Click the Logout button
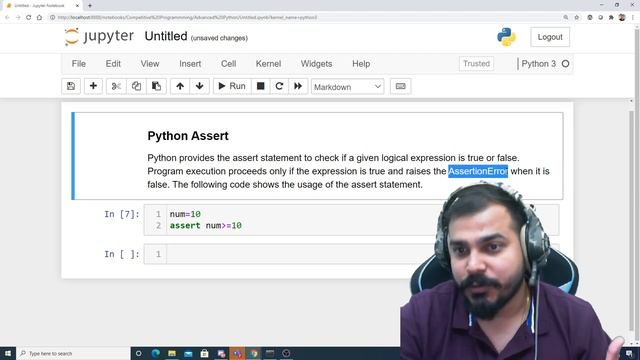This screenshot has width=640, height=360. click(x=550, y=37)
